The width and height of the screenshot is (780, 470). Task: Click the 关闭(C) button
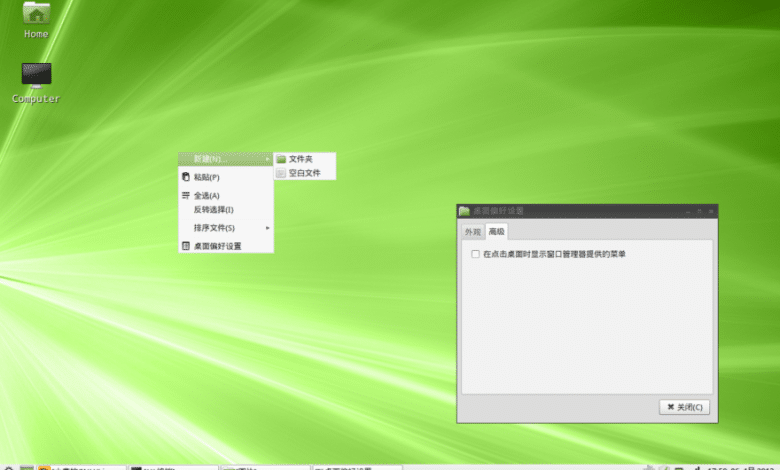point(684,407)
